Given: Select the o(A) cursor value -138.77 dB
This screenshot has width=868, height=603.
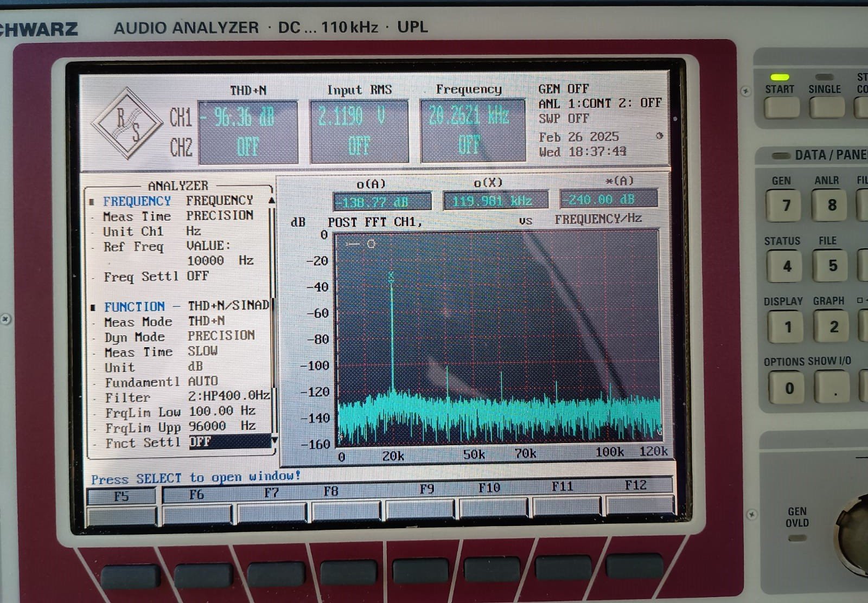Looking at the screenshot, I should click(382, 202).
